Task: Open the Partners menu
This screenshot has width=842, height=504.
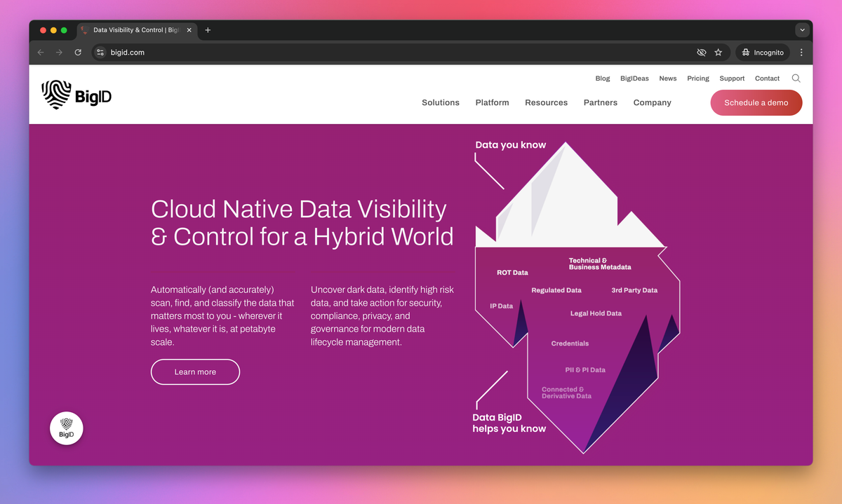Action: 601,102
